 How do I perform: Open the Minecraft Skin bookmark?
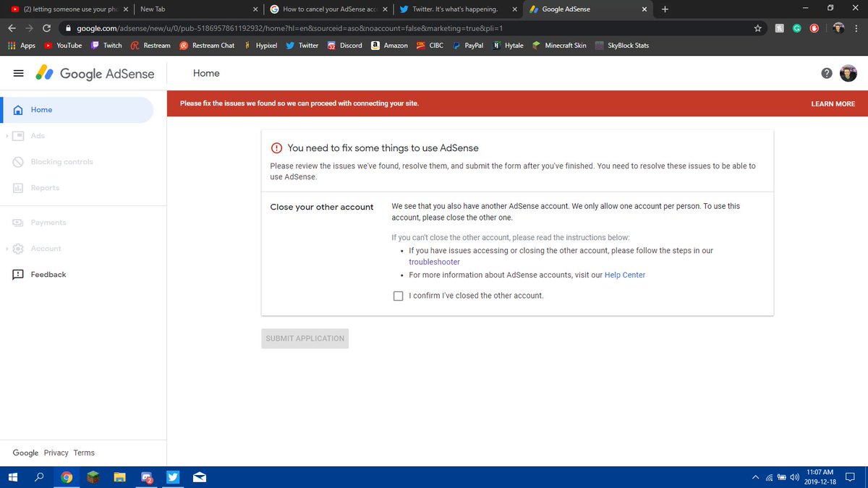(x=559, y=45)
